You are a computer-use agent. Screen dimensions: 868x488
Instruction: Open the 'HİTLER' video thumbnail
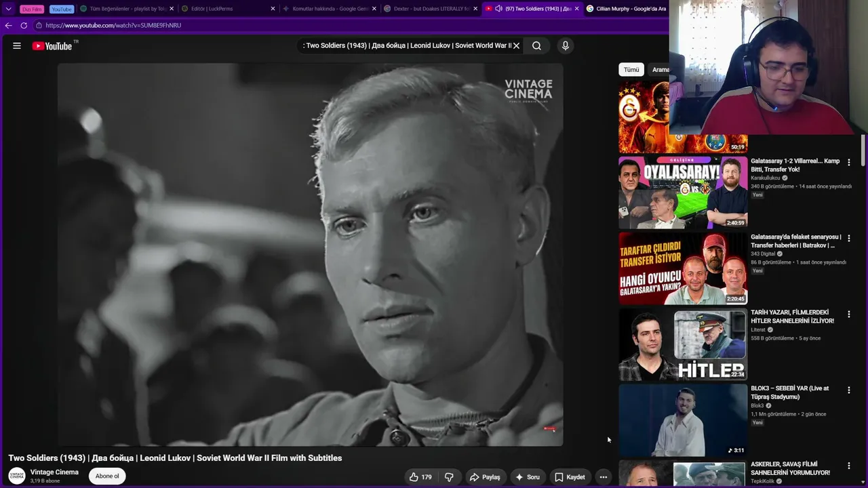[683, 344]
